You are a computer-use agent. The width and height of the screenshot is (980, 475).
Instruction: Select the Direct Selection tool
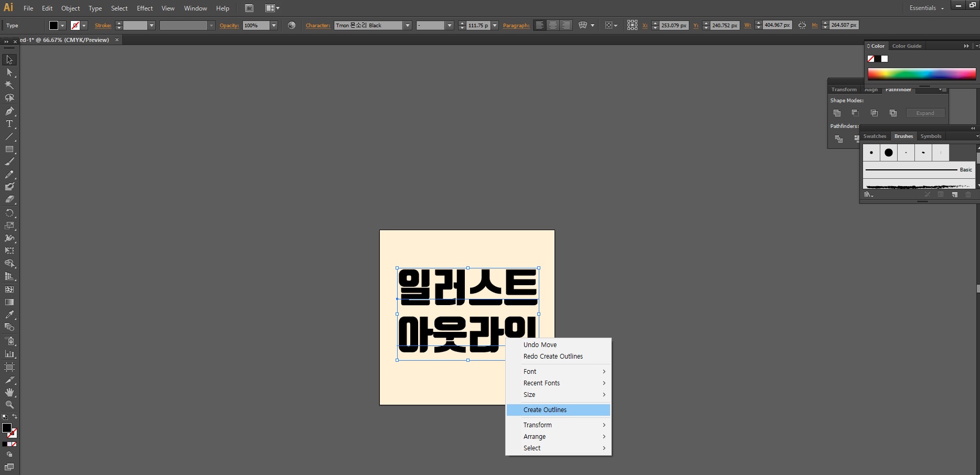9,72
